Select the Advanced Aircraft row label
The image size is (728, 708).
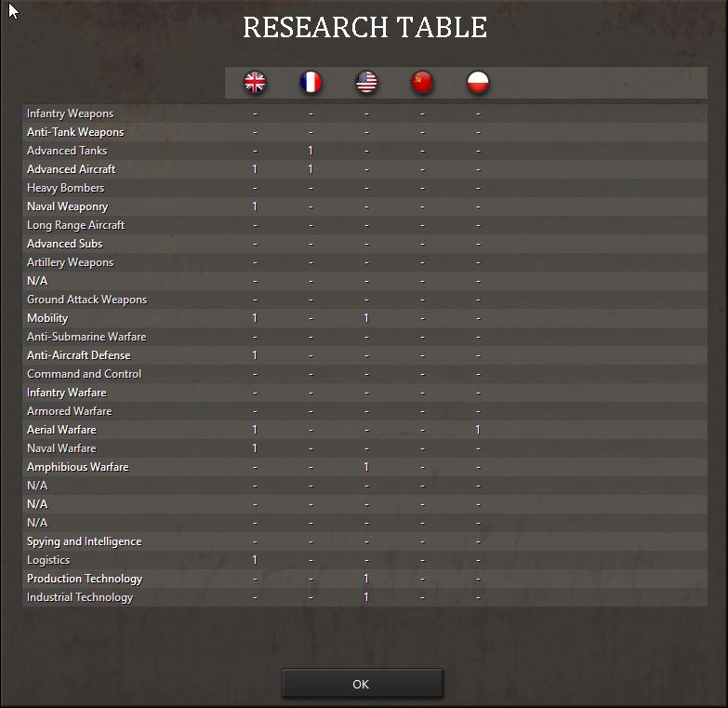click(71, 169)
